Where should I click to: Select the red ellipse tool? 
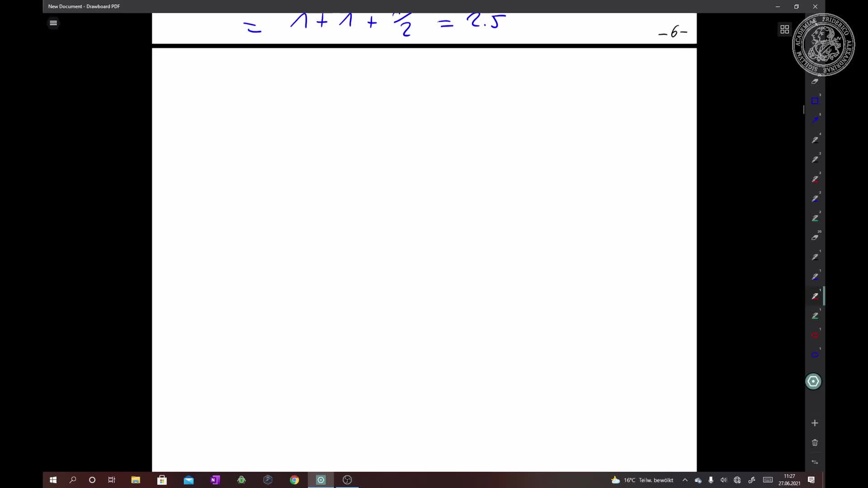pos(815,335)
